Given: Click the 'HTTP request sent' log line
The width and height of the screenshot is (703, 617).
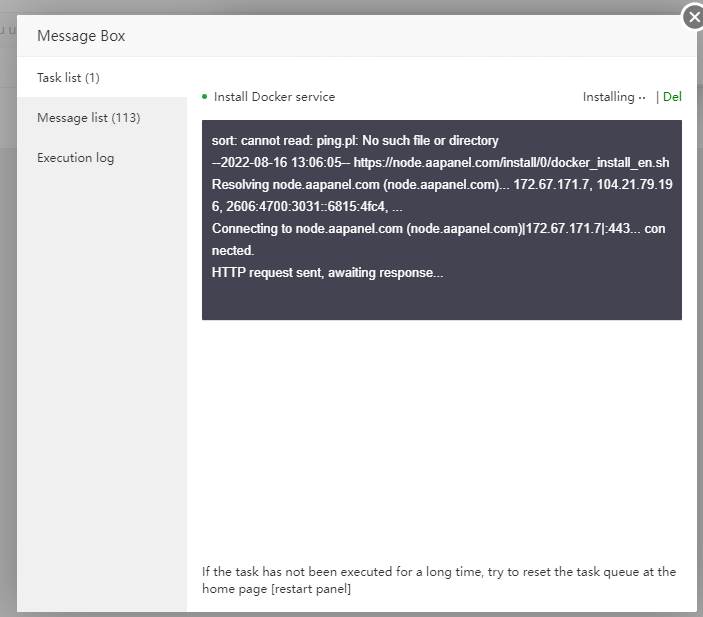Looking at the screenshot, I should coord(327,272).
